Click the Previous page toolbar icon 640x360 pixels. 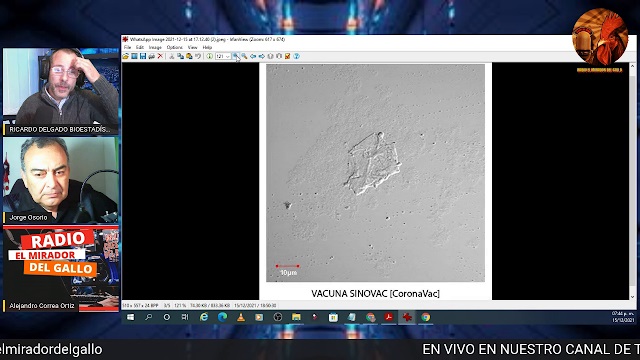pos(270,56)
